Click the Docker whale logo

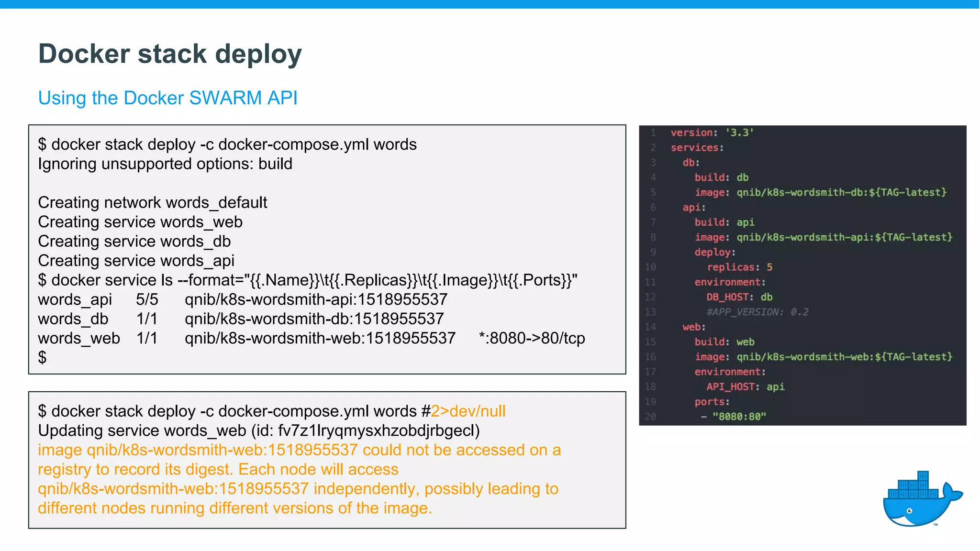tap(923, 498)
